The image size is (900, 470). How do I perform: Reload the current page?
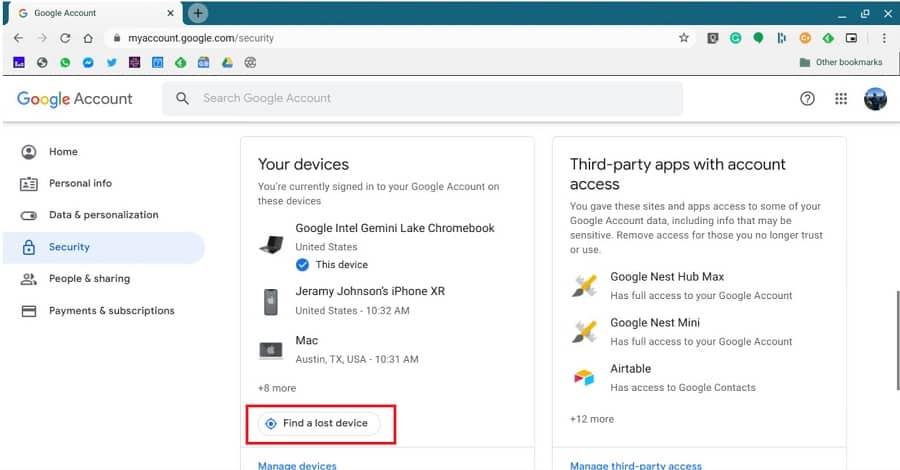click(65, 38)
